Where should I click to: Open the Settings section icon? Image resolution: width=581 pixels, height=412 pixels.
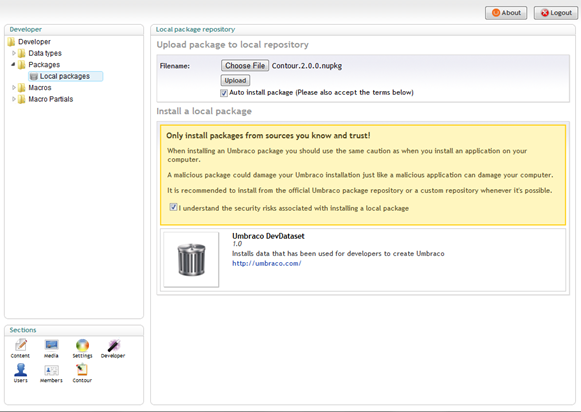82,345
